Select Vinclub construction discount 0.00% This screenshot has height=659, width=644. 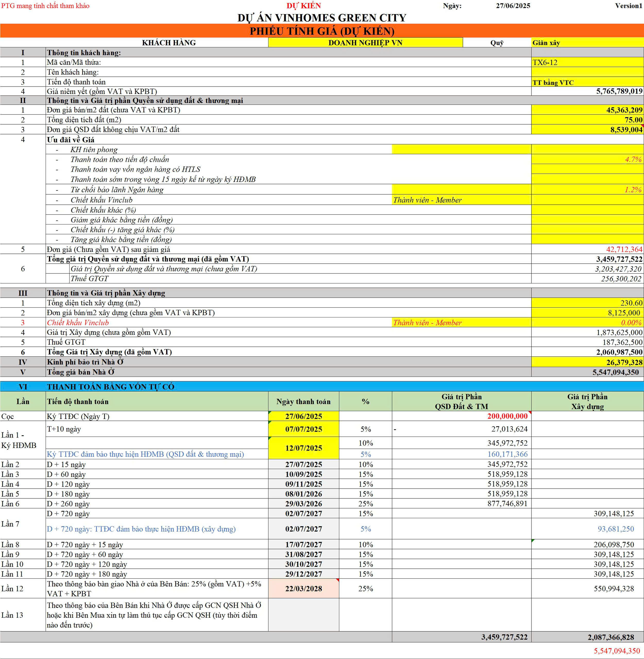pyautogui.click(x=588, y=322)
